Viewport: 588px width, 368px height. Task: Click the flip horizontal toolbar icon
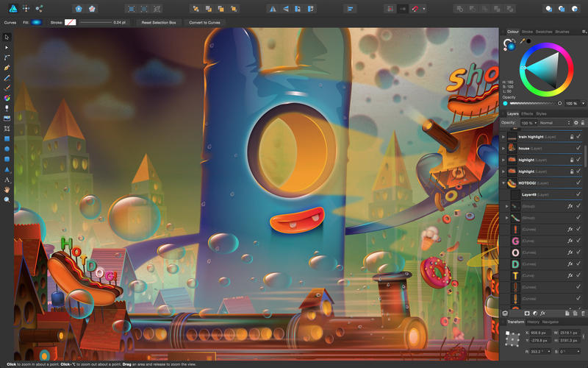pyautogui.click(x=273, y=9)
